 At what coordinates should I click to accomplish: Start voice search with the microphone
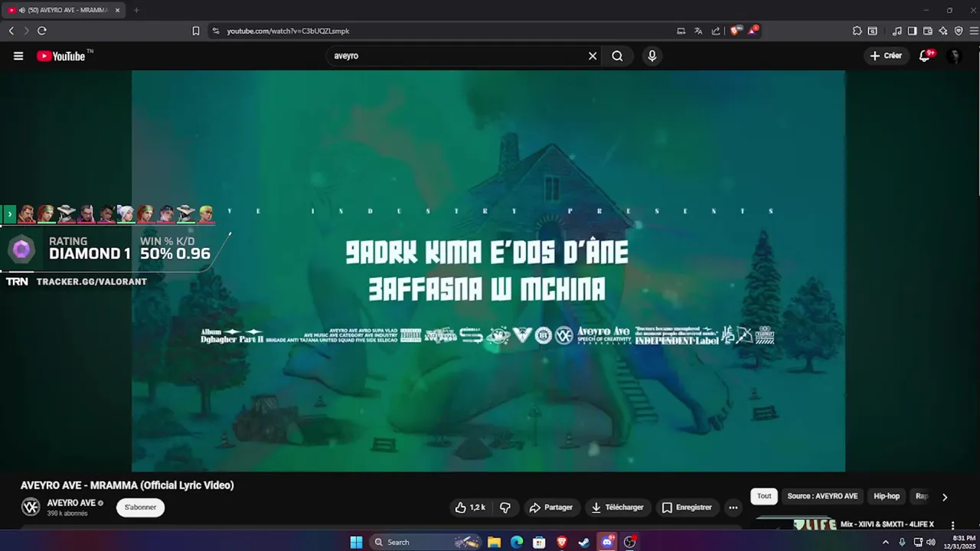(652, 56)
